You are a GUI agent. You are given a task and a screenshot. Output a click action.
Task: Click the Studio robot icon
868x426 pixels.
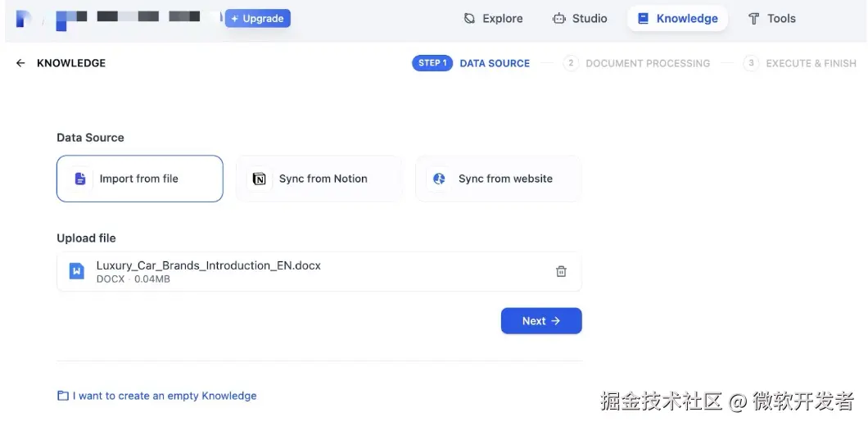point(559,19)
